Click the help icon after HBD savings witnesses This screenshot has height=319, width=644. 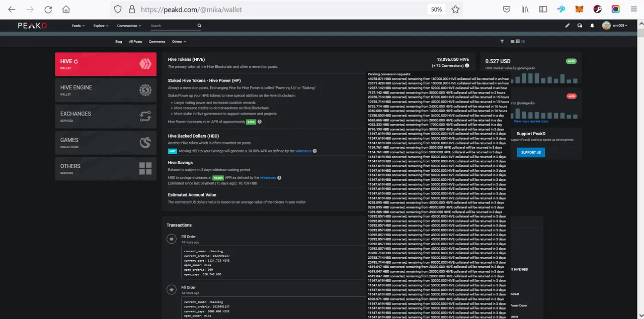click(x=279, y=178)
